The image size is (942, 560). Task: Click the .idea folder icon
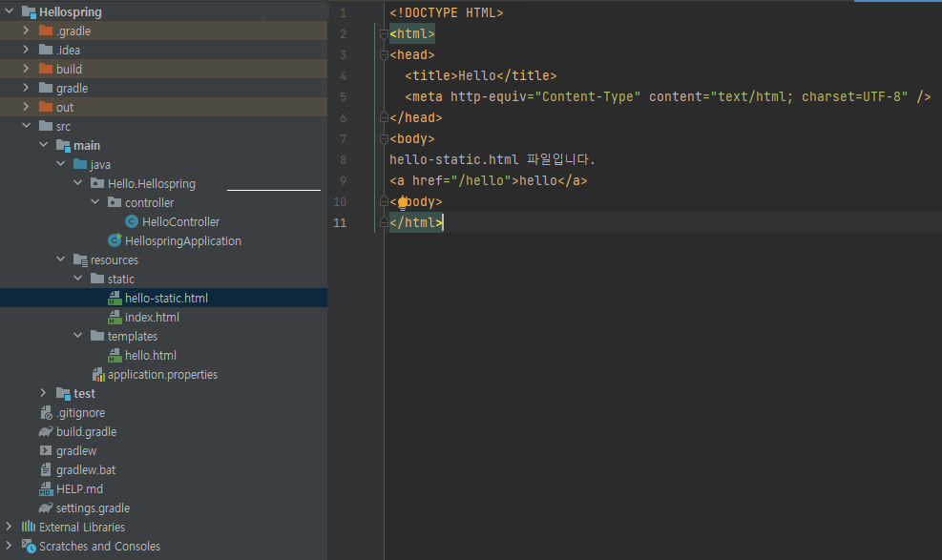[x=46, y=50]
